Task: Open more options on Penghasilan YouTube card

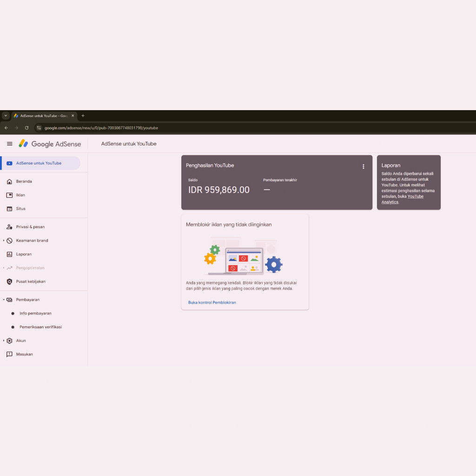Action: click(364, 166)
